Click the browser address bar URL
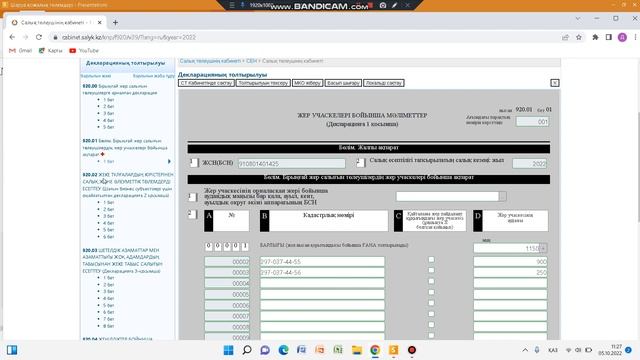 pyautogui.click(x=129, y=37)
